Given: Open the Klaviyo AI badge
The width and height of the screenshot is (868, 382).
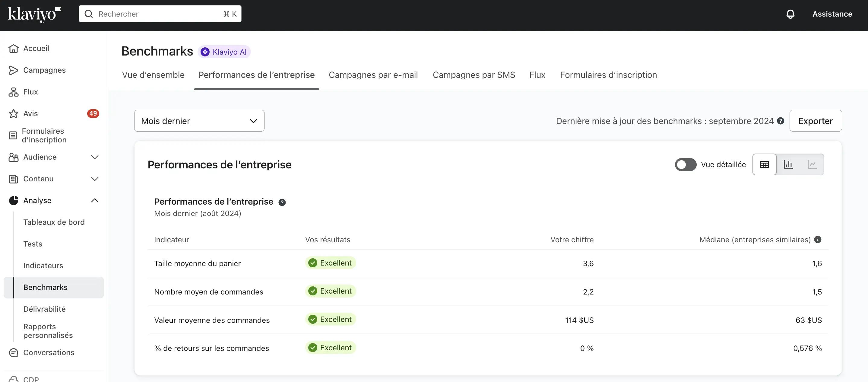Looking at the screenshot, I should point(224,52).
